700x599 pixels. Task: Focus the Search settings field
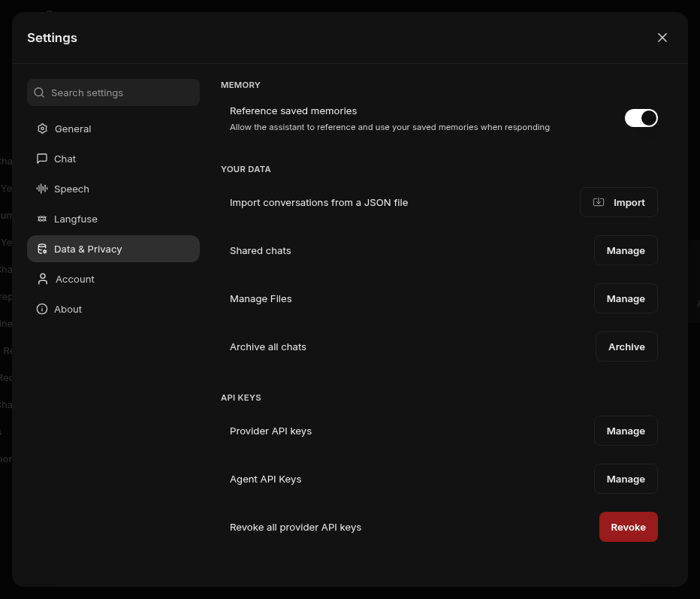point(113,92)
